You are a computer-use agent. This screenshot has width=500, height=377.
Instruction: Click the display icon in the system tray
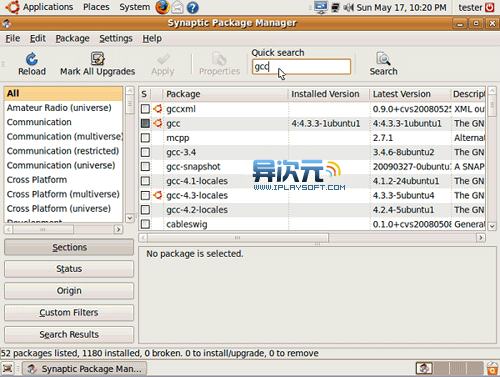point(321,7)
